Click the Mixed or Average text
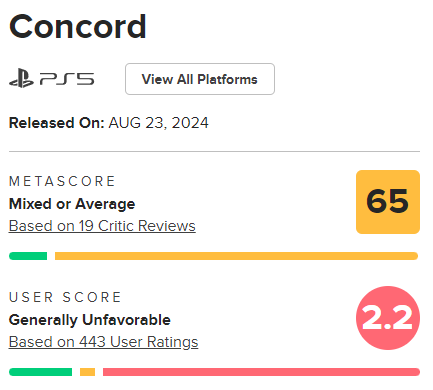Screen dimensions: 433x390 click(x=72, y=204)
